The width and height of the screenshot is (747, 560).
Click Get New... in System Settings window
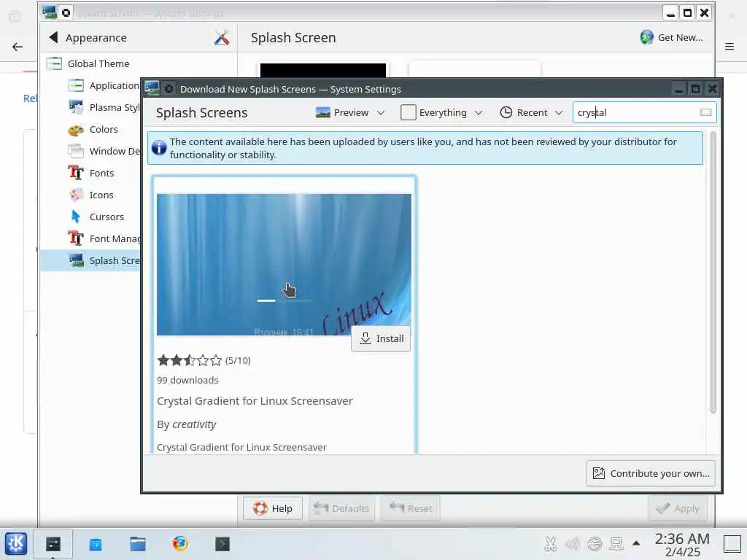(x=672, y=38)
